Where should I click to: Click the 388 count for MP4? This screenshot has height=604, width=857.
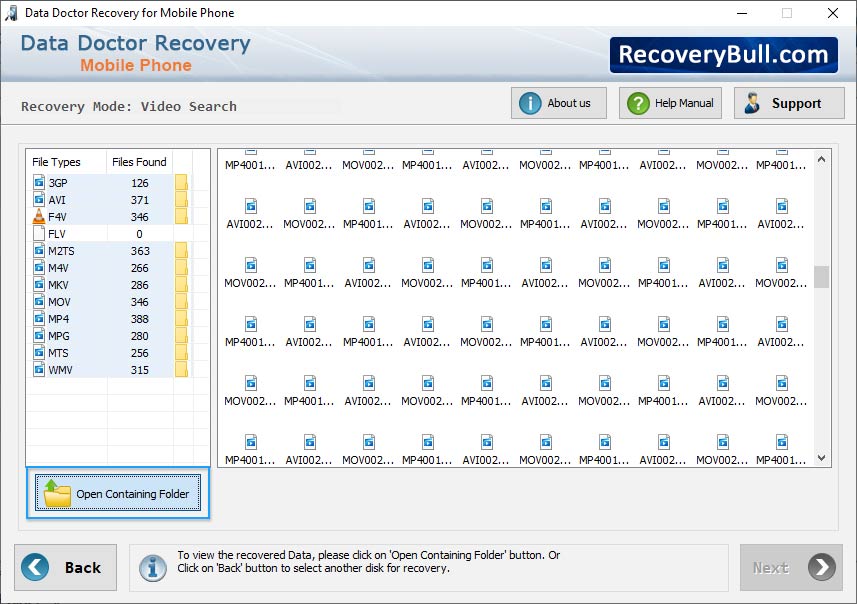(139, 318)
